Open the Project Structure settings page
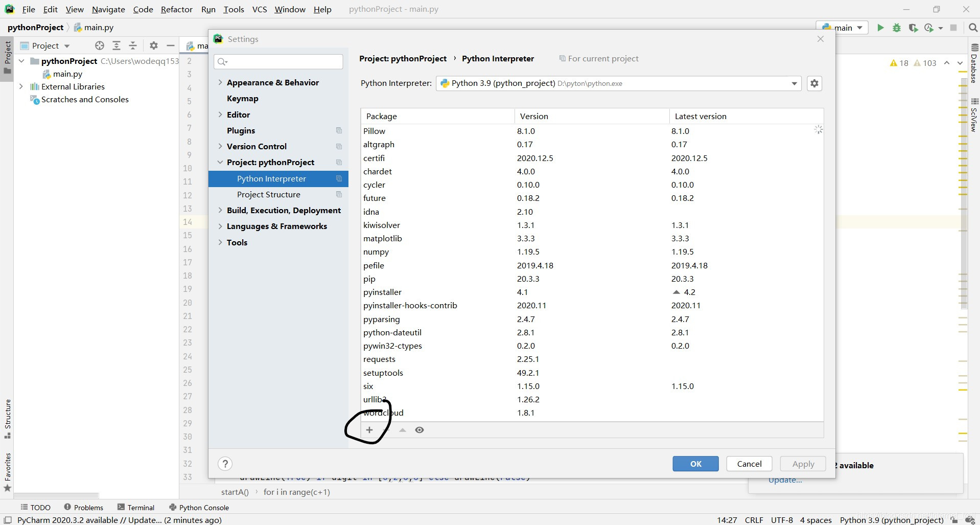 pyautogui.click(x=269, y=194)
